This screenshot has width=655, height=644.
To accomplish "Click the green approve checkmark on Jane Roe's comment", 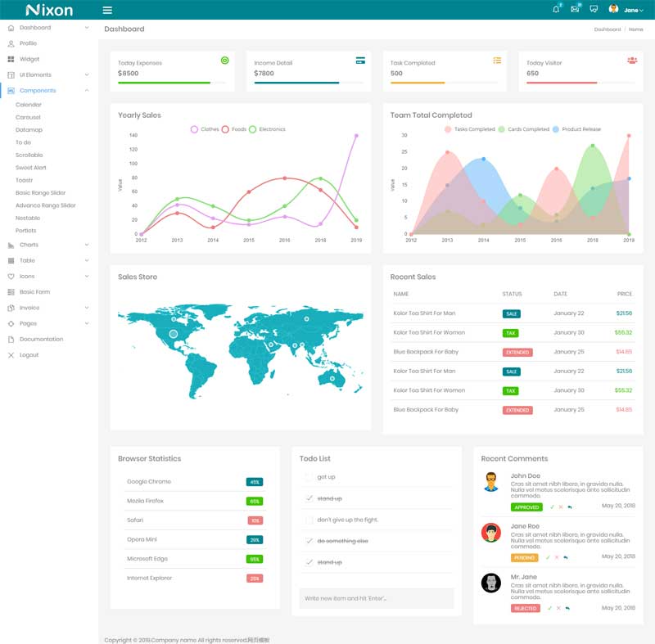I will 548,557.
